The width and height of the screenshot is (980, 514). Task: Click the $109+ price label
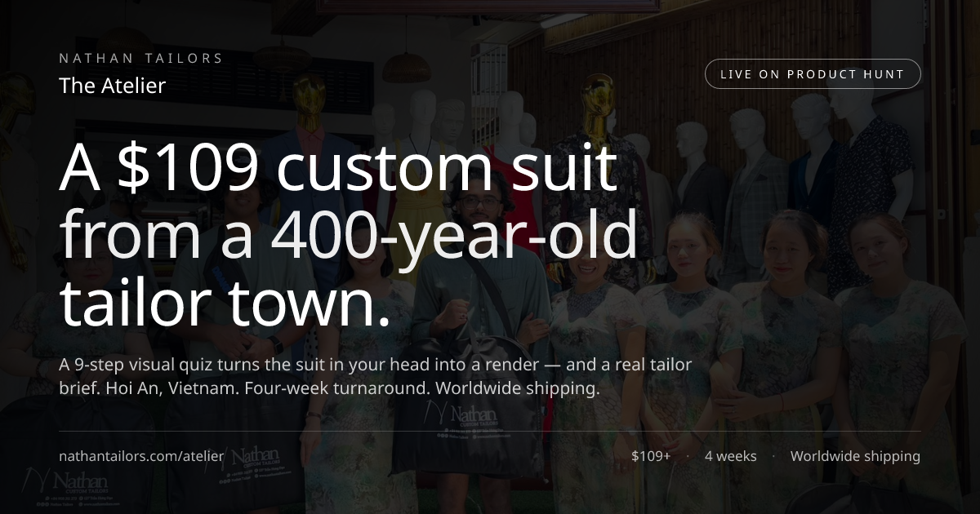pos(651,456)
